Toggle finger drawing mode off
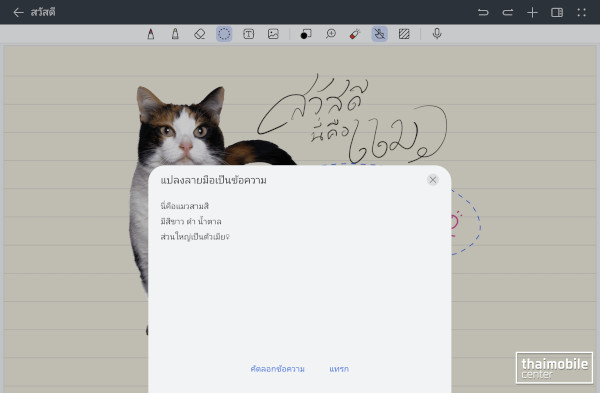The height and width of the screenshot is (393, 600). tap(380, 34)
